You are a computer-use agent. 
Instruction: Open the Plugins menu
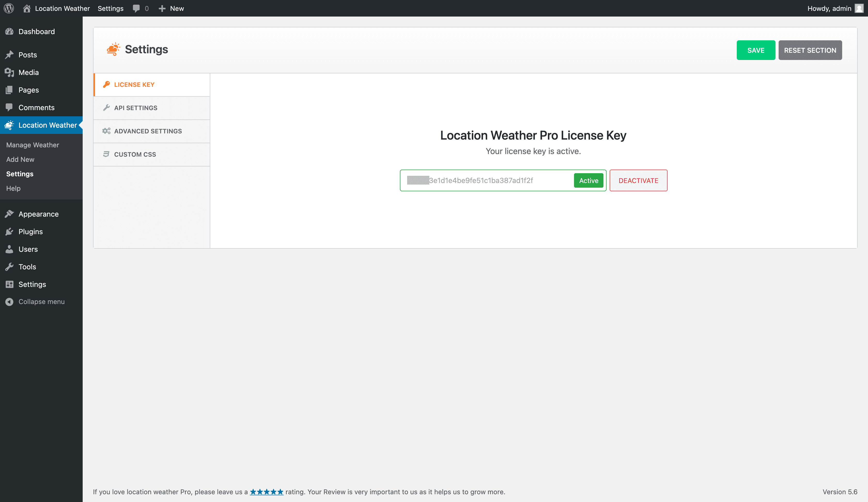pos(31,232)
